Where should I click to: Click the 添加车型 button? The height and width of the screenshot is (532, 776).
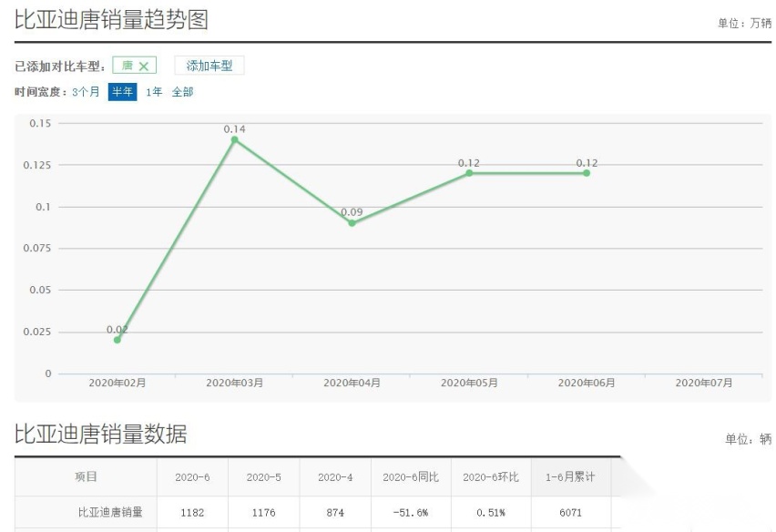pyautogui.click(x=209, y=66)
